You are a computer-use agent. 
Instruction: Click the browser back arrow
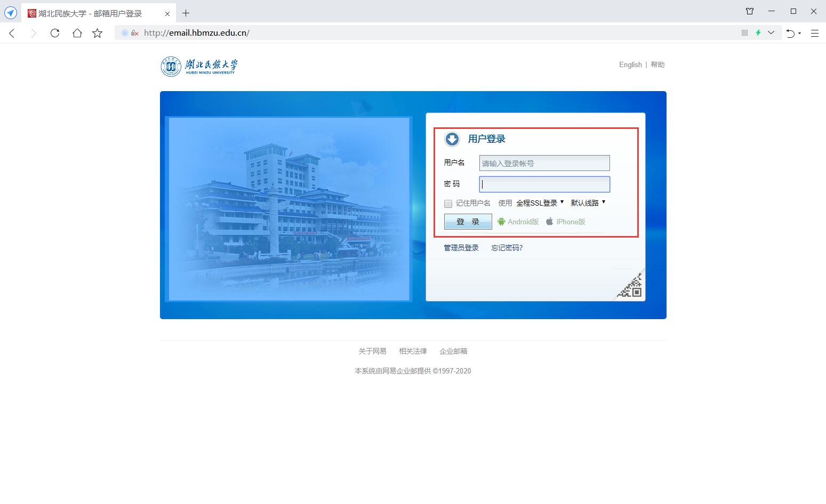(x=12, y=33)
